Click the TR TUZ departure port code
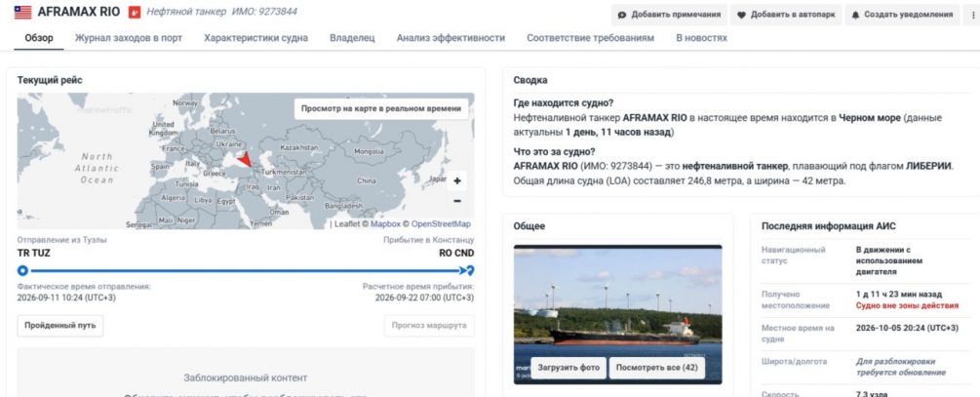The image size is (980, 397). [34, 254]
